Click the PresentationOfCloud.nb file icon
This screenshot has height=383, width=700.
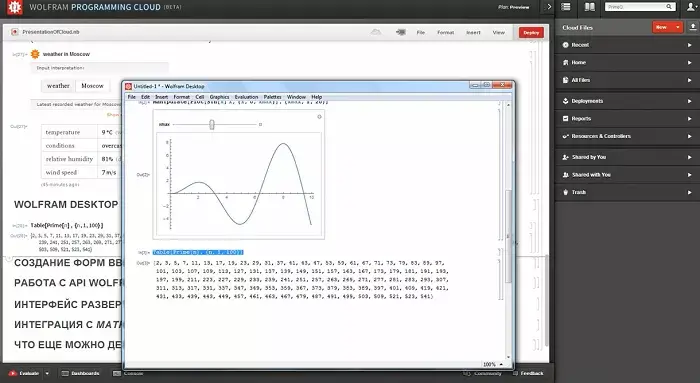(15, 32)
